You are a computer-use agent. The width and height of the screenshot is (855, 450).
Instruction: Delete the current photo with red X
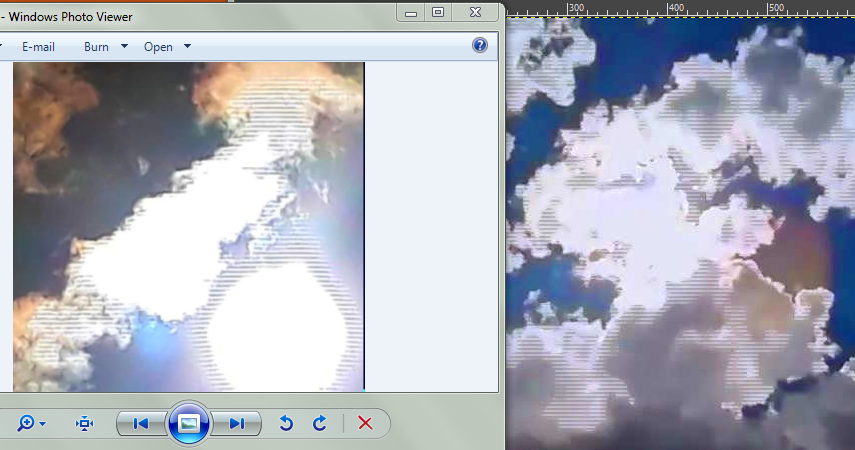[365, 424]
